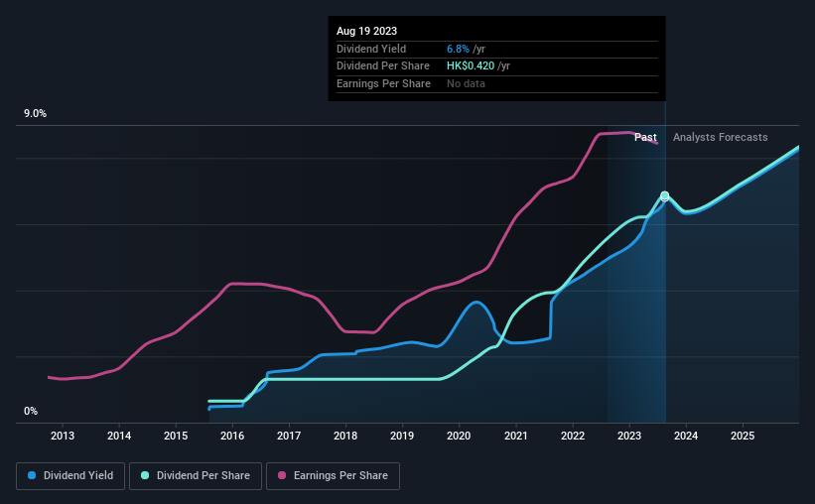This screenshot has width=815, height=504.
Task: Click the 2018 x-axis label
Action: pos(345,436)
